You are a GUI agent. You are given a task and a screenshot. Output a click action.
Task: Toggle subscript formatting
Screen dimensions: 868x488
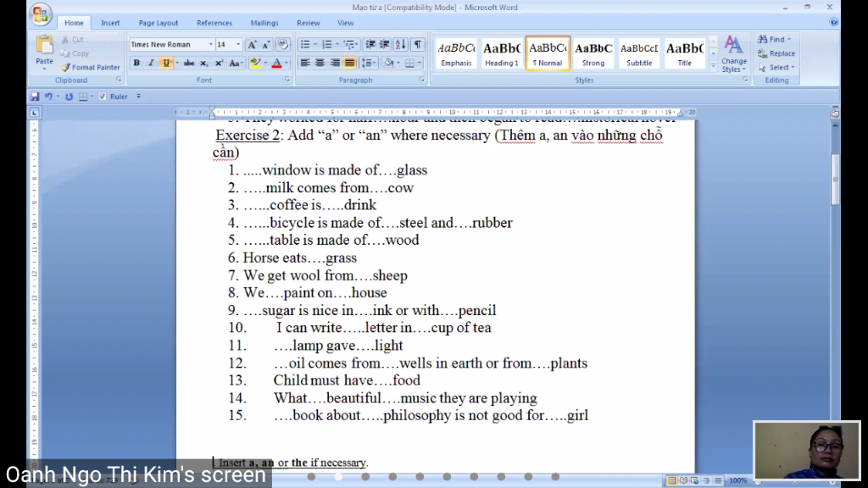203,63
